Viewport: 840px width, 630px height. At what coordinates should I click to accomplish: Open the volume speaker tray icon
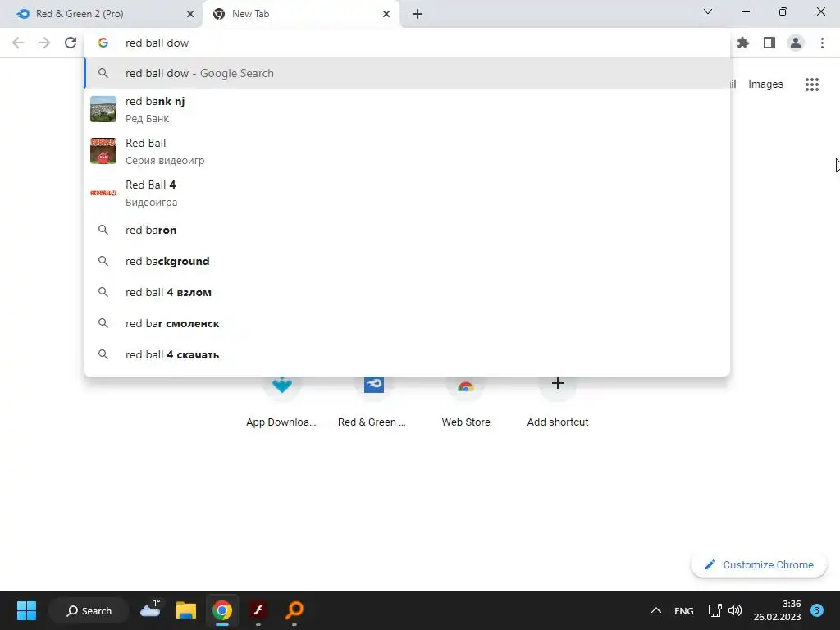pyautogui.click(x=735, y=610)
